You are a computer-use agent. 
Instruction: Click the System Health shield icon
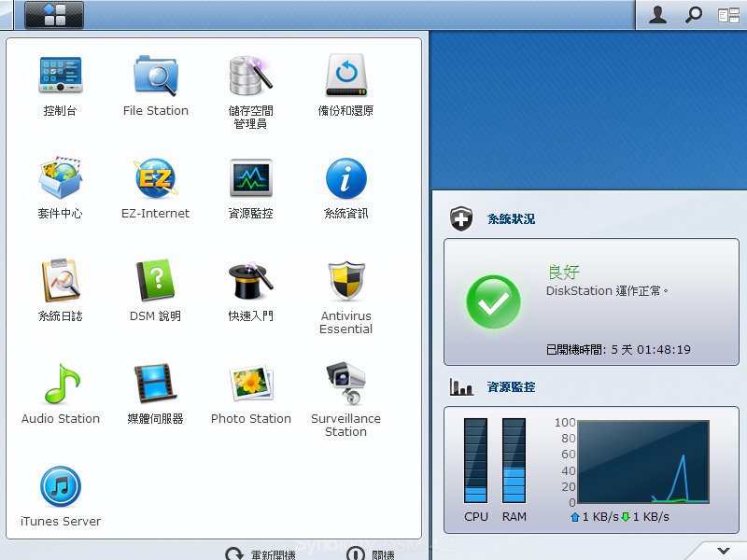(x=461, y=218)
